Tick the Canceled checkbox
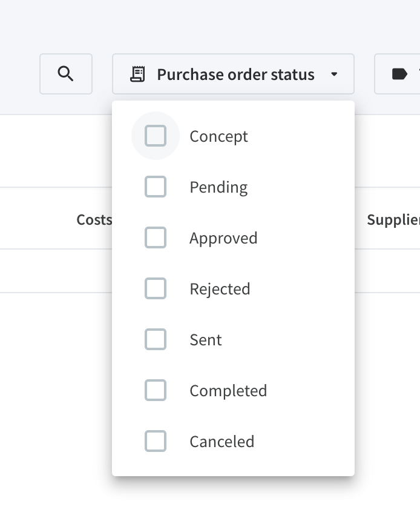 tap(156, 442)
